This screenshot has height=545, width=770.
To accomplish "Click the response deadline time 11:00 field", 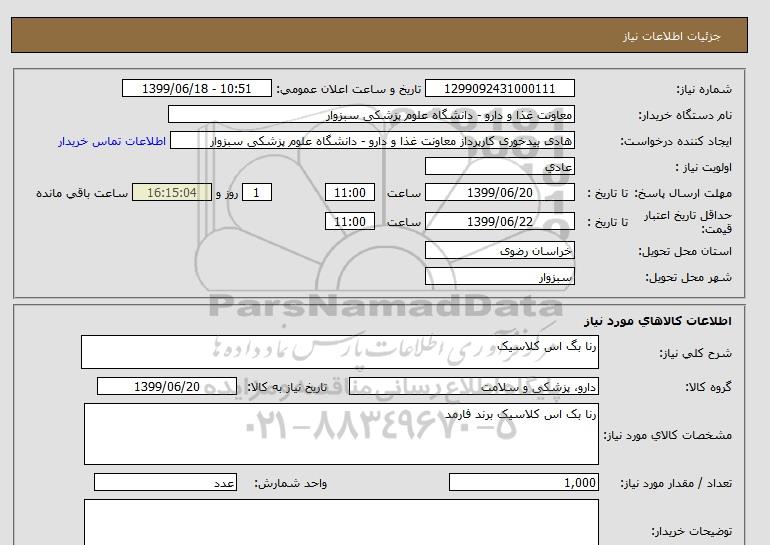I will tap(350, 192).
